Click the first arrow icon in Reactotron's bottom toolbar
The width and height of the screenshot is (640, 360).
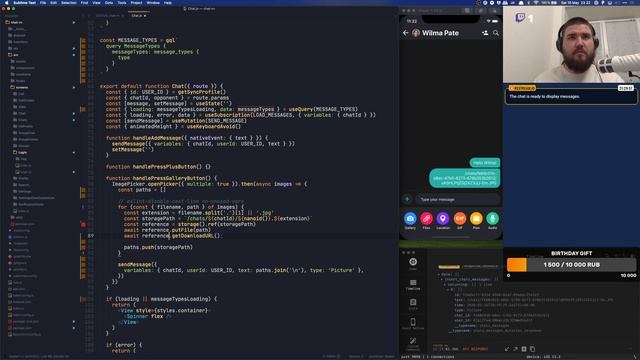pos(507,349)
